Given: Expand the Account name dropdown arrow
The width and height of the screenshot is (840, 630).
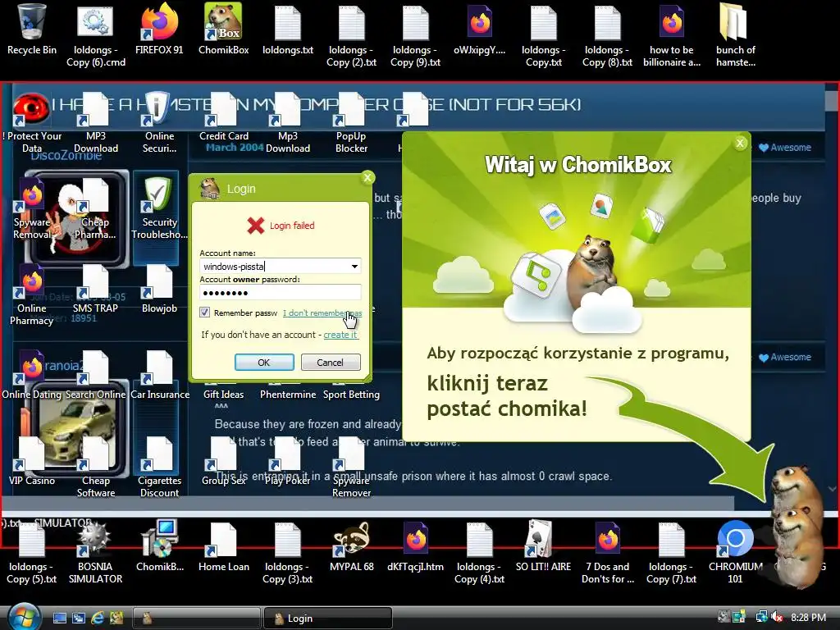Looking at the screenshot, I should coord(354,267).
